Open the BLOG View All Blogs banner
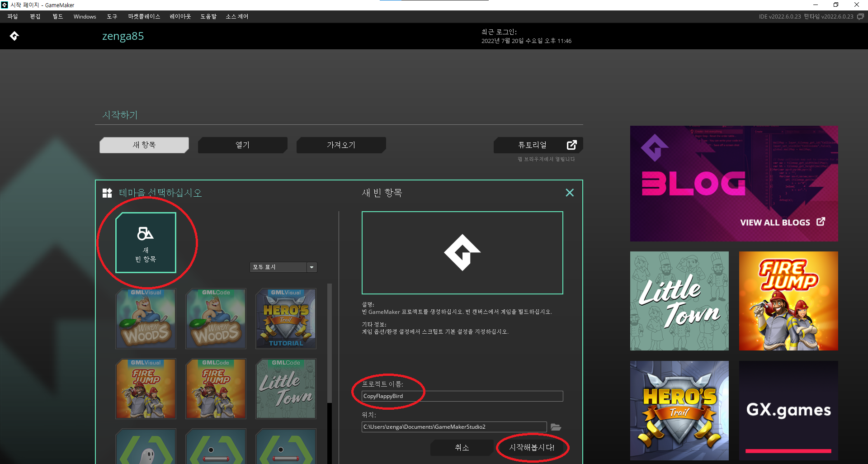This screenshot has width=868, height=464. [x=734, y=184]
